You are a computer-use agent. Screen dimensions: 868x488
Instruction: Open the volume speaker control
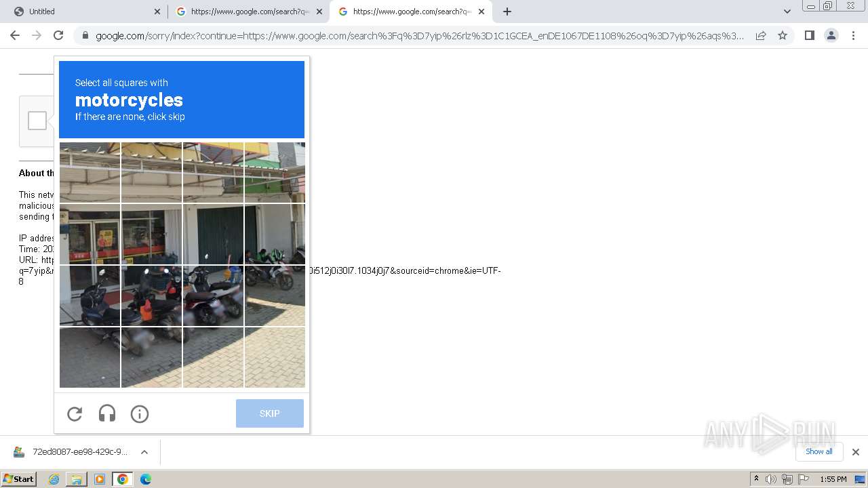coord(771,479)
